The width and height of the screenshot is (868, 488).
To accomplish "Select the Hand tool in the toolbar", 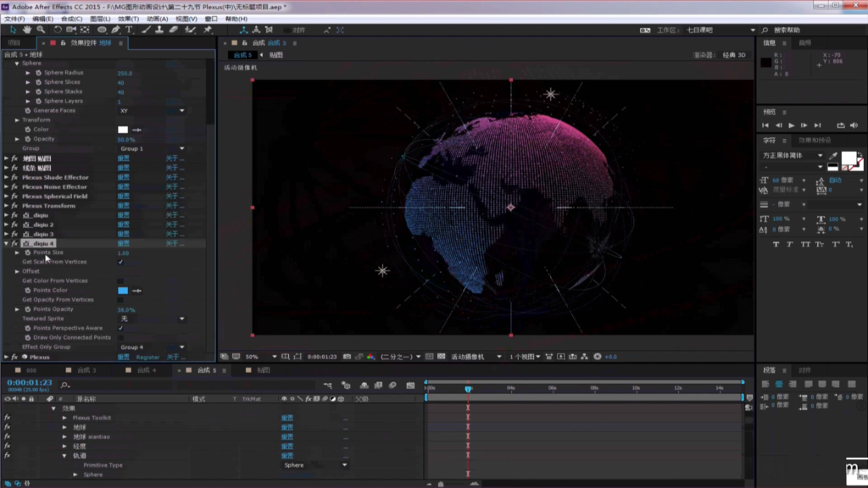I will pyautogui.click(x=27, y=30).
